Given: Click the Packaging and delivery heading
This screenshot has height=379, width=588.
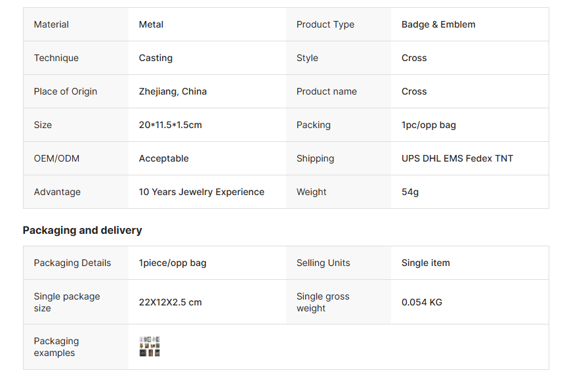Looking at the screenshot, I should tap(82, 230).
